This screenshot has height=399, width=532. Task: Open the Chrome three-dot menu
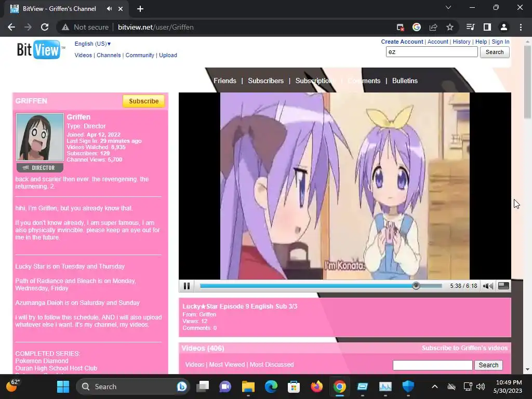pos(521,27)
